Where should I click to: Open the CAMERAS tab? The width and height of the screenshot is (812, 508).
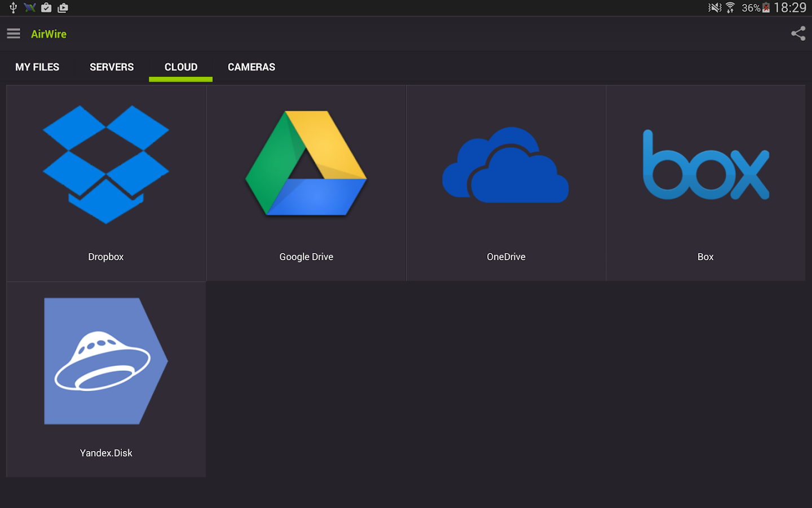[x=251, y=67]
